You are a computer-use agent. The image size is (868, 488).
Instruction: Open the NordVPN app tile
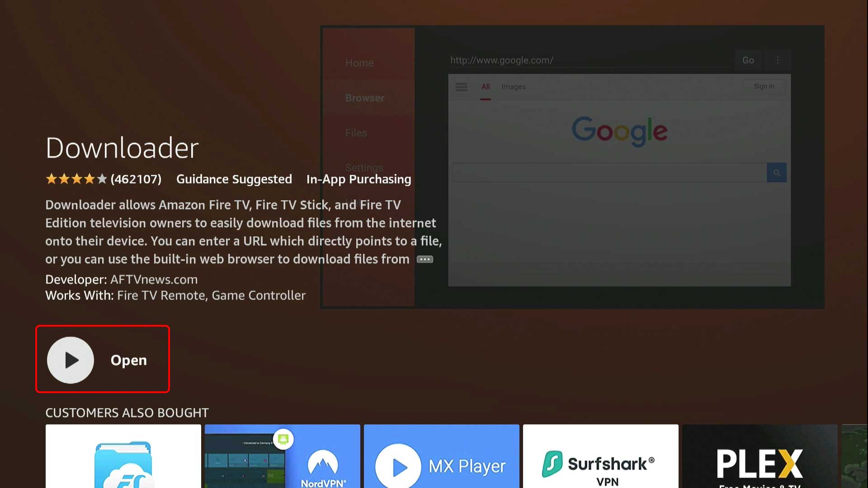[x=282, y=456]
